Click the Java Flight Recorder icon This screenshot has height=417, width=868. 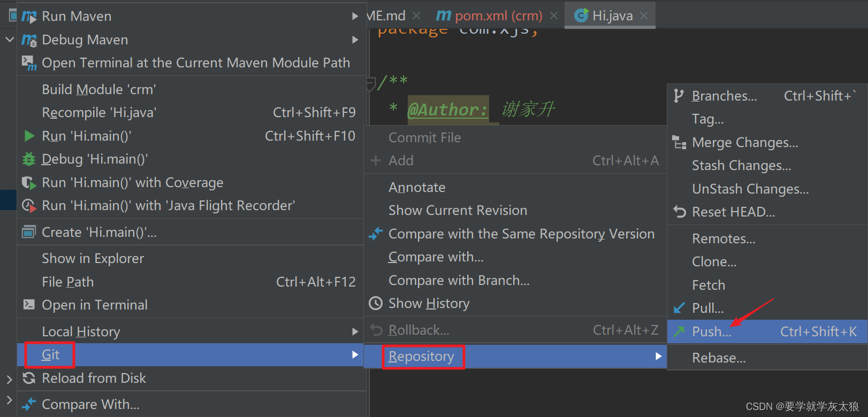29,206
